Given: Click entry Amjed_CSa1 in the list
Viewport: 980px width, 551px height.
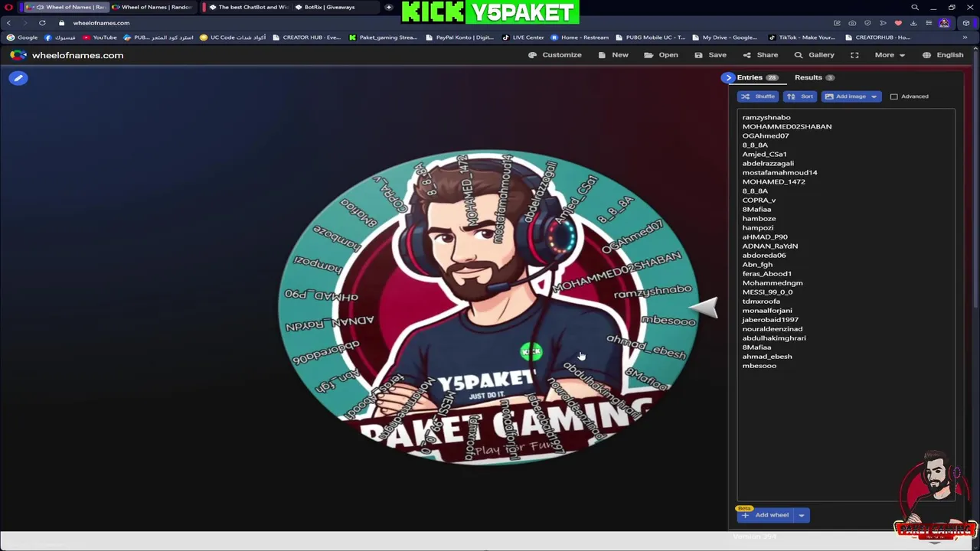Looking at the screenshot, I should tap(764, 155).
